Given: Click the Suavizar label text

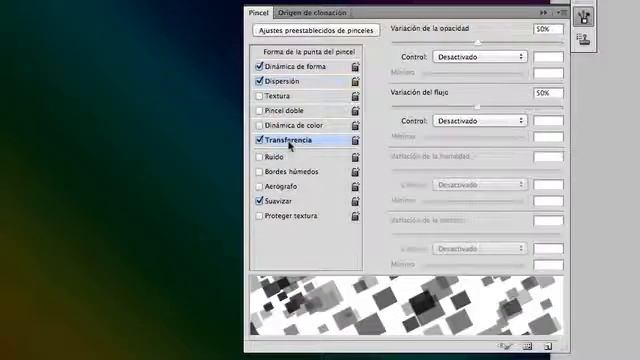Looking at the screenshot, I should (278, 201).
